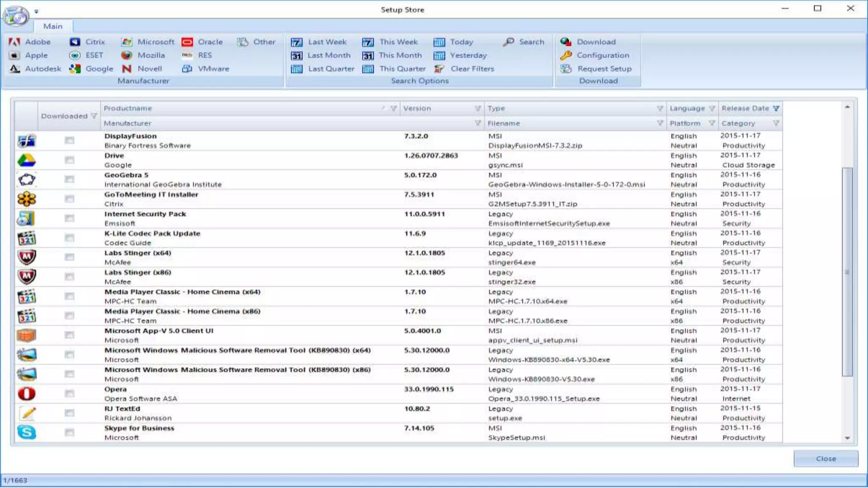Check the GoToMeeting IT Installer checkbox

[70, 199]
